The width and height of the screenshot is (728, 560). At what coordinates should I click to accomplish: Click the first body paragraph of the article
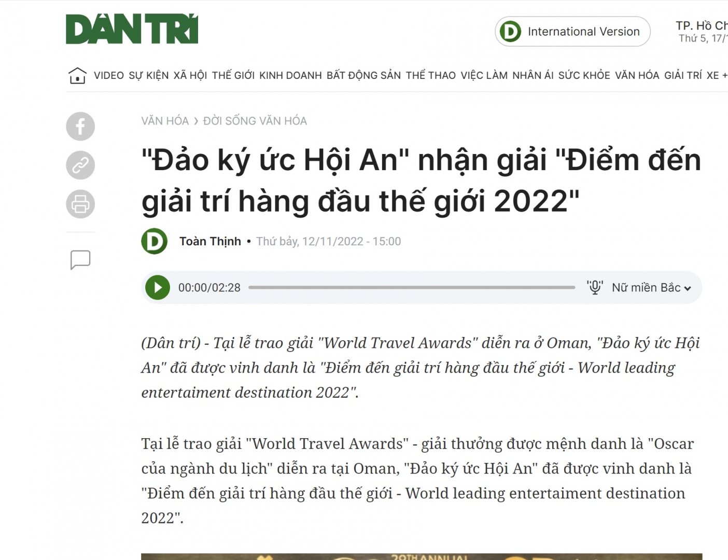[x=418, y=481]
